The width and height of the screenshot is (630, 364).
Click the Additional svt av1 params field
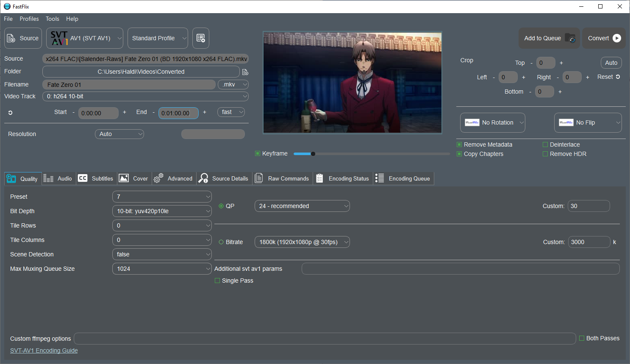[461, 269]
